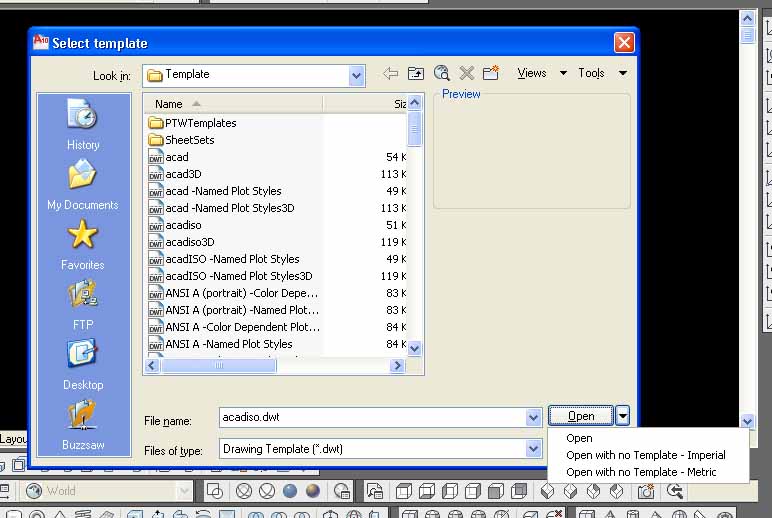Switch to Front view cube icon
Image resolution: width=772 pixels, height=518 pixels.
(496, 491)
